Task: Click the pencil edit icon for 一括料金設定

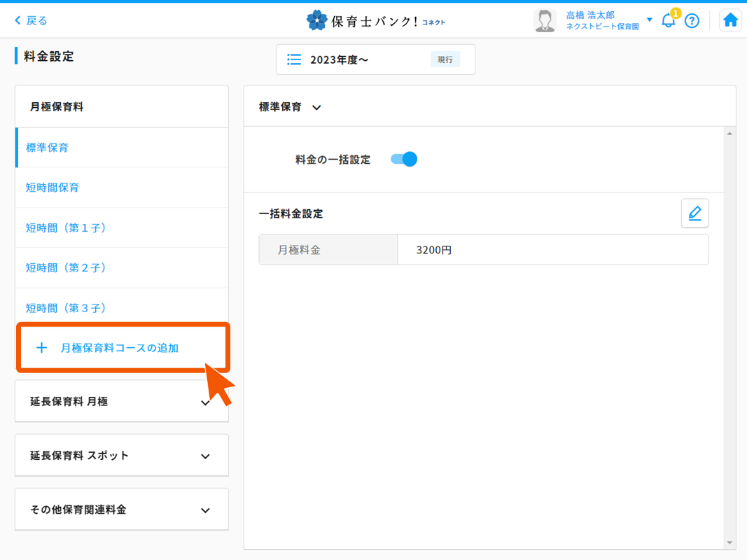Action: (x=694, y=213)
